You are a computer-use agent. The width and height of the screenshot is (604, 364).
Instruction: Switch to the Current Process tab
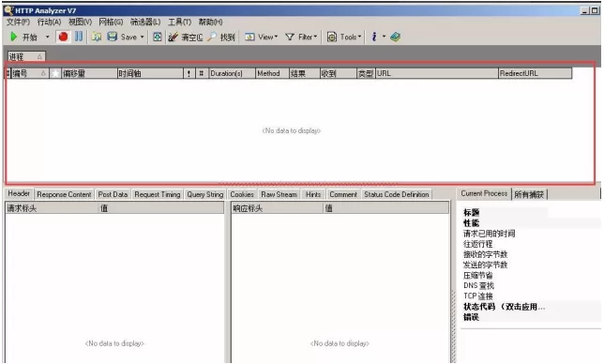coord(484,193)
